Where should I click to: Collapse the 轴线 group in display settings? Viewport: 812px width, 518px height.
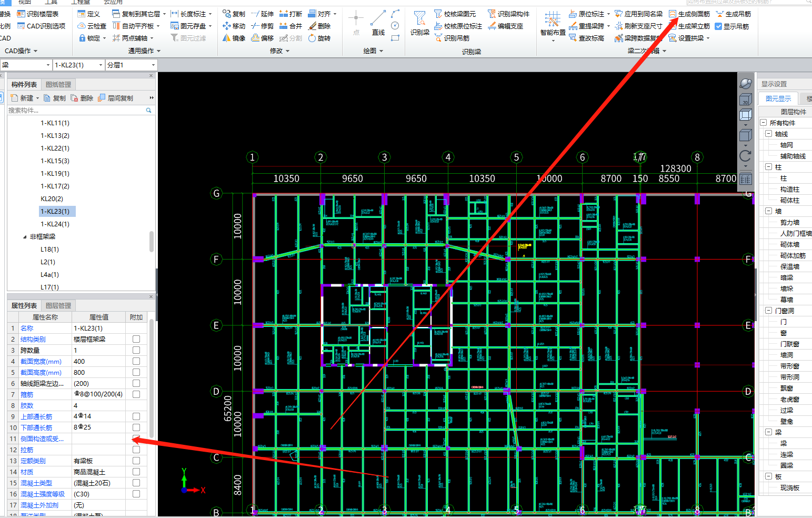(768, 134)
